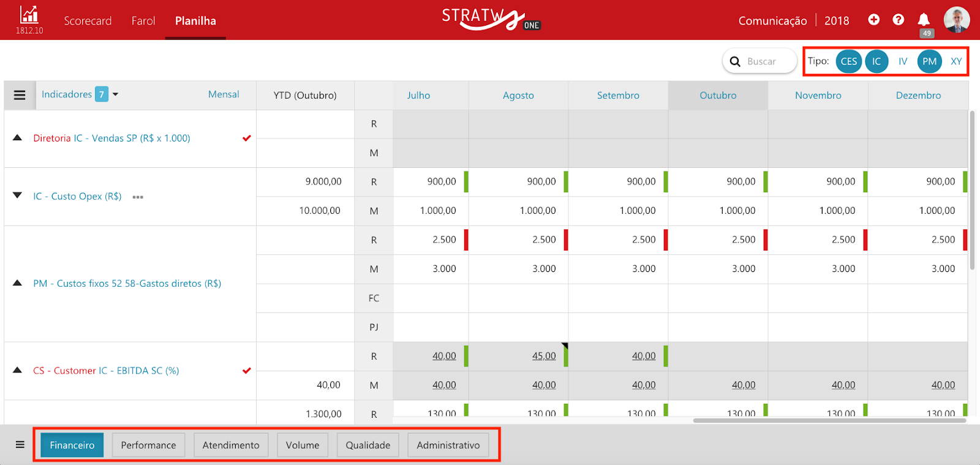Viewport: 980px width, 465px height.
Task: Open the Indicadores dropdown arrow
Action: [x=115, y=94]
